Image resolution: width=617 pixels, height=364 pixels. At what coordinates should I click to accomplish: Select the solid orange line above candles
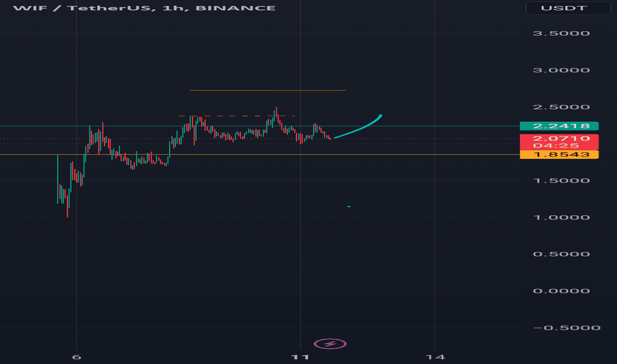(x=267, y=91)
